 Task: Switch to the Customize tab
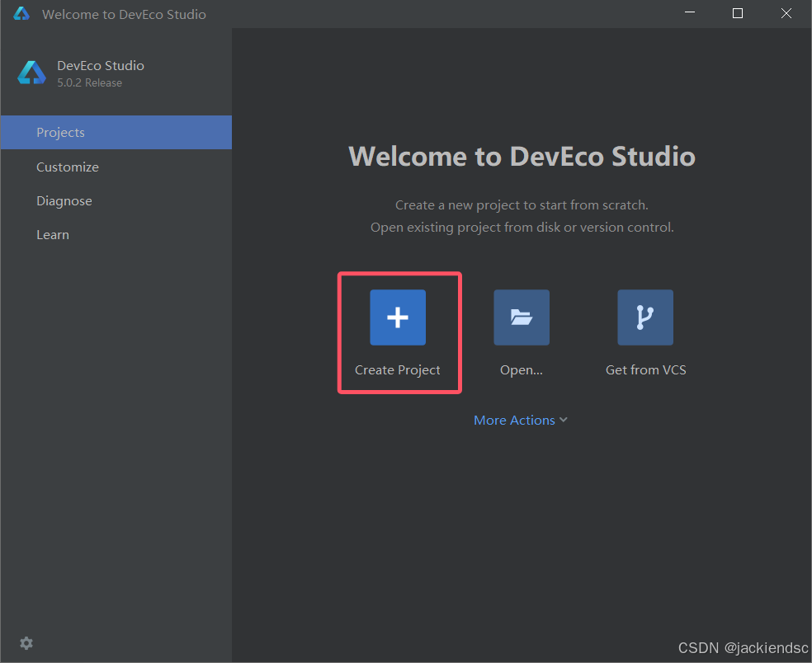tap(116, 167)
